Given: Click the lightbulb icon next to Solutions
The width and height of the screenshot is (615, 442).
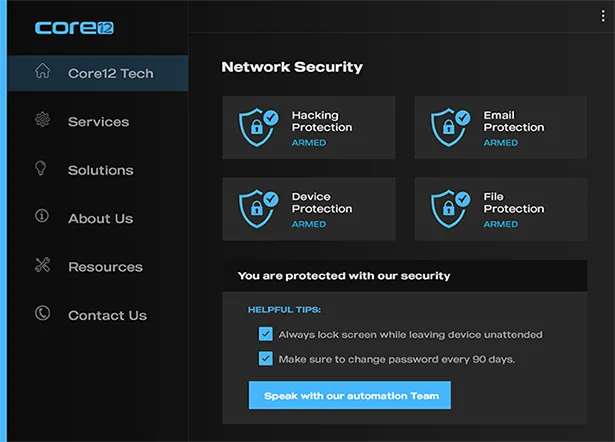Looking at the screenshot, I should pos(41,168).
